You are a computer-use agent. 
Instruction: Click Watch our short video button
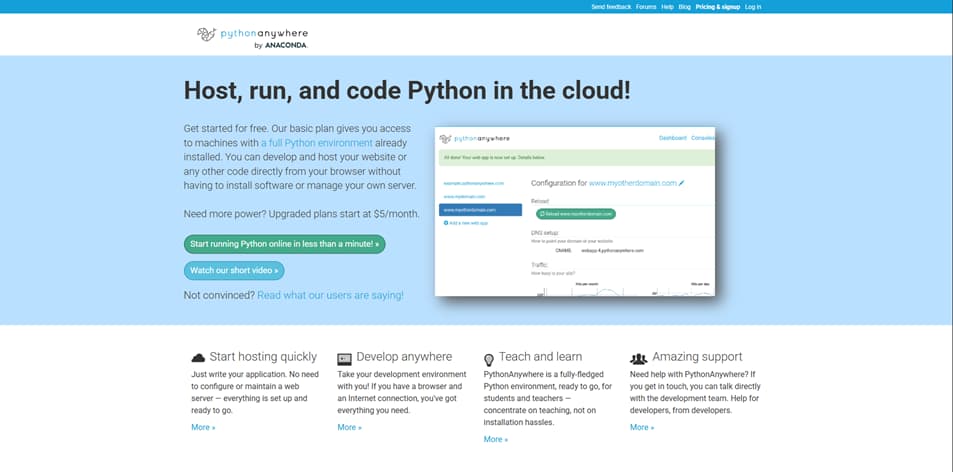pyautogui.click(x=234, y=270)
